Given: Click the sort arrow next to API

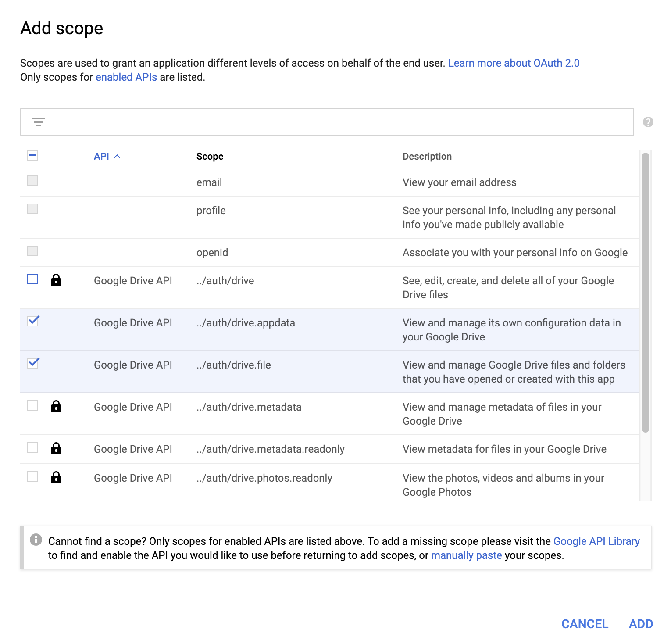Looking at the screenshot, I should [x=117, y=157].
